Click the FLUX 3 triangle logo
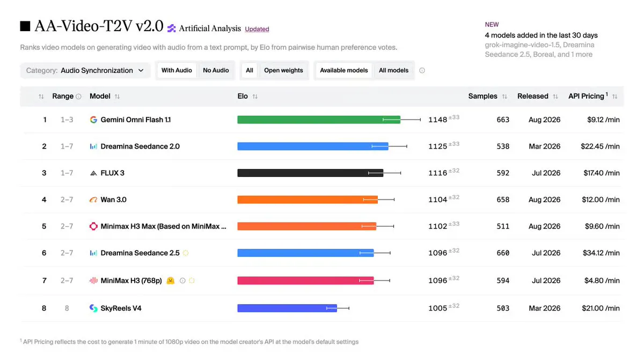The height and width of the screenshot is (362, 644). [93, 173]
